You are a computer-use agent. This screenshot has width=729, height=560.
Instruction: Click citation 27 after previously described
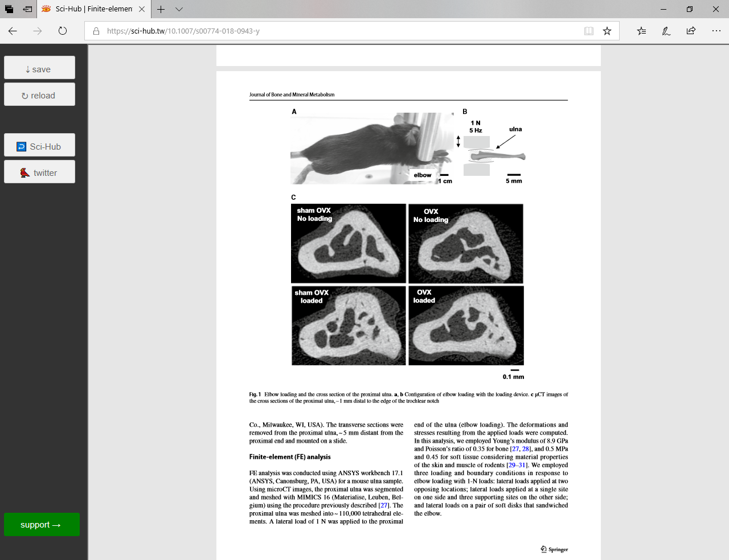click(384, 505)
